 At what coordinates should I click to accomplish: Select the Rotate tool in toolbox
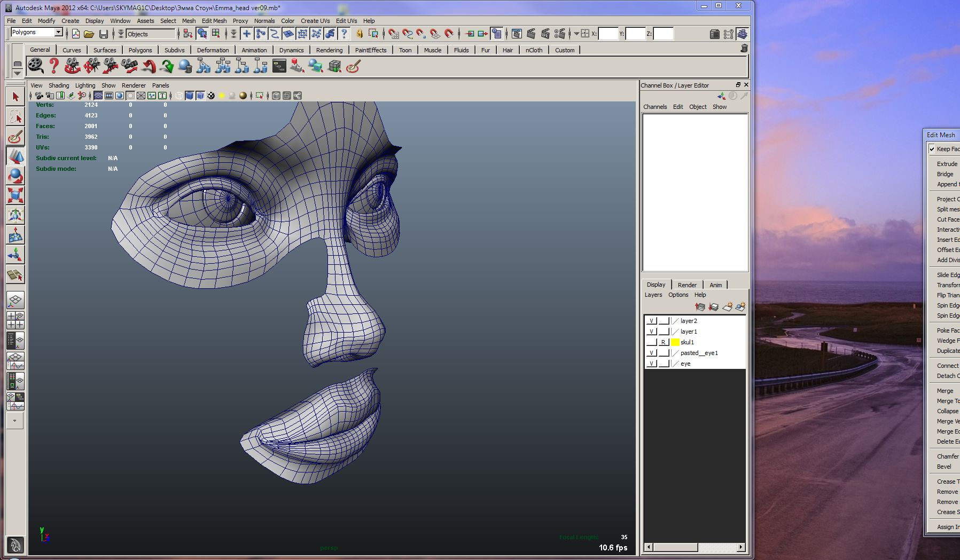point(15,176)
